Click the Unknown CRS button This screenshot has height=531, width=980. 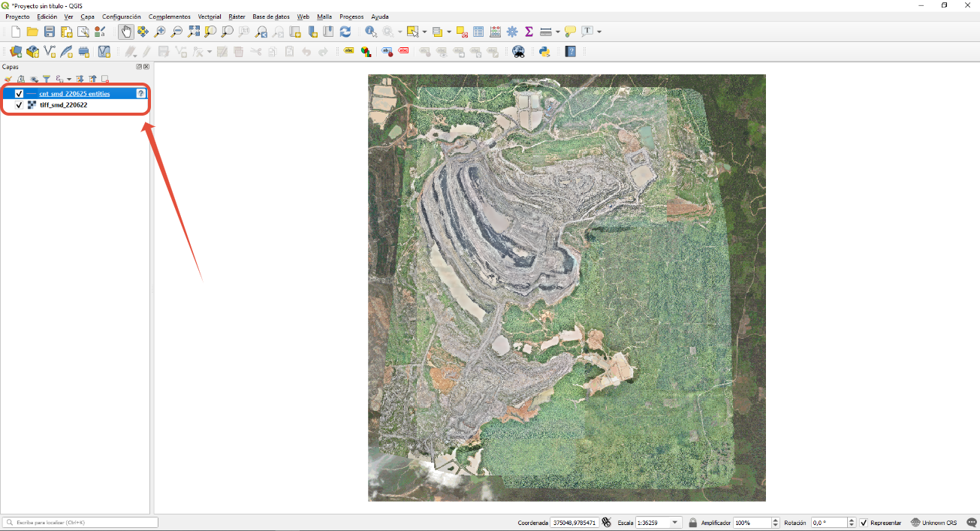[934, 523]
